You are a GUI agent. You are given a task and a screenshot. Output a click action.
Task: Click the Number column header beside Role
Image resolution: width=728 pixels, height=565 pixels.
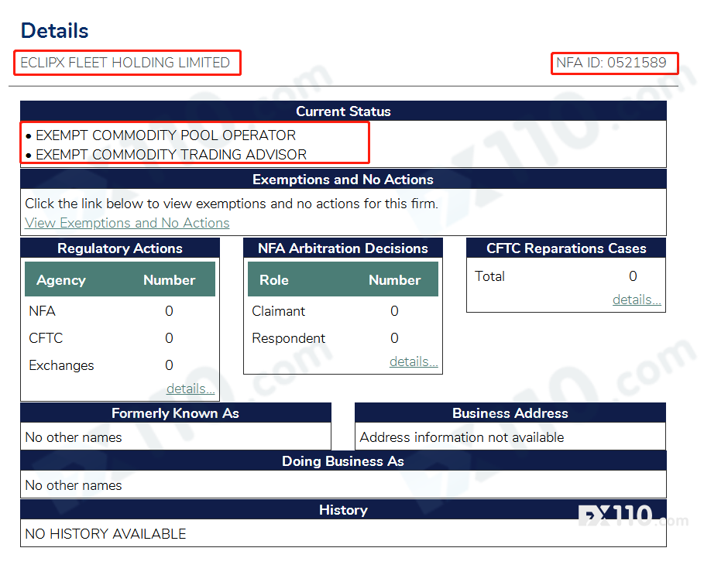click(x=394, y=280)
